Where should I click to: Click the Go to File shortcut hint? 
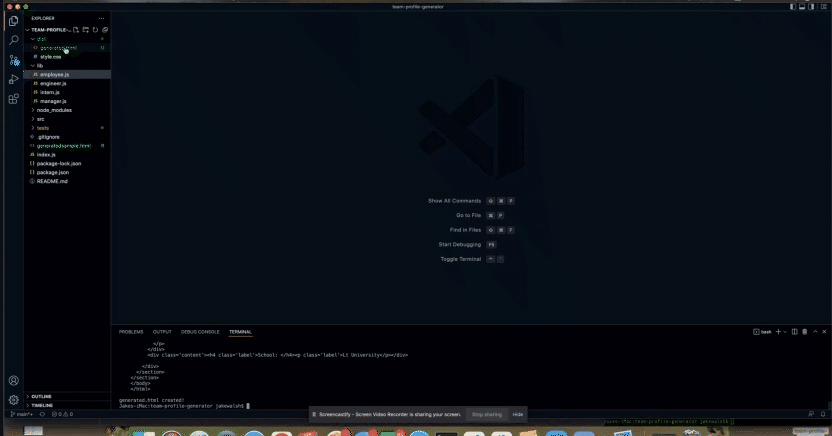480,215
